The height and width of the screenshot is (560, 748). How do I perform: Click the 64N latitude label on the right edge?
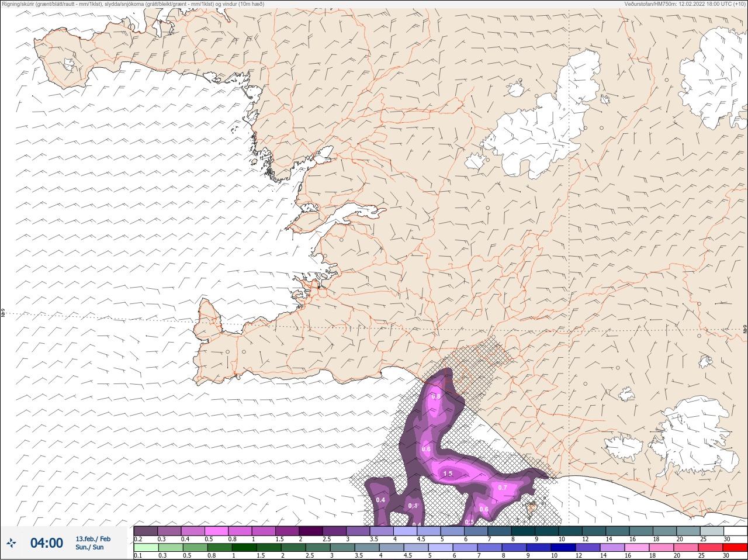744,330
